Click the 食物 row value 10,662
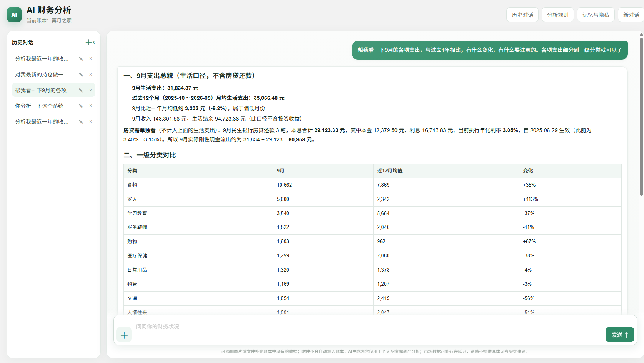Screen dimensions: 644x363 pyautogui.click(x=323, y=185)
